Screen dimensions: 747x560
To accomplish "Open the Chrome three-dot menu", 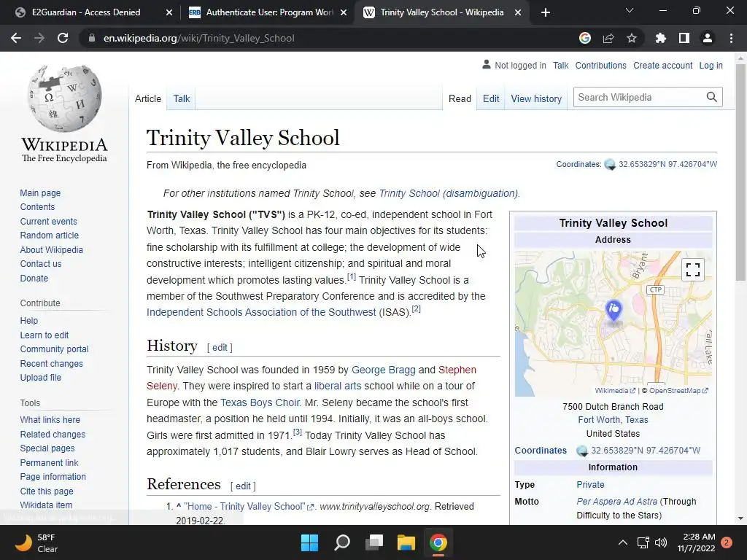I will (x=731, y=38).
